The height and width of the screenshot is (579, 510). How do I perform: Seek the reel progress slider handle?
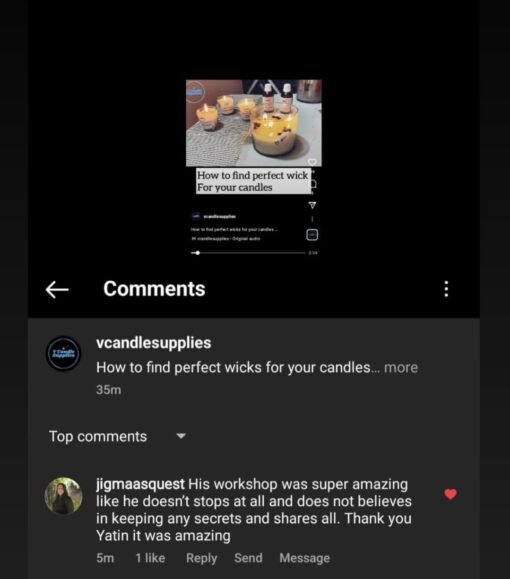(x=198, y=253)
